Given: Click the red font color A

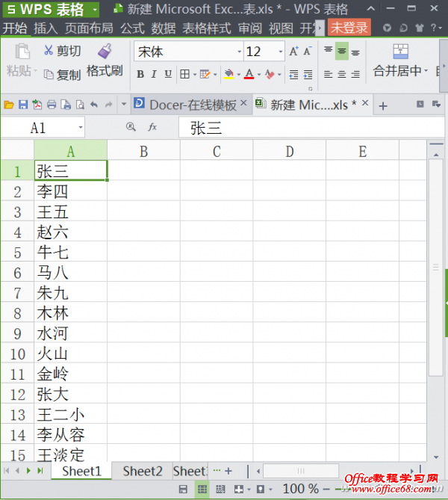Looking at the screenshot, I should pos(249,74).
